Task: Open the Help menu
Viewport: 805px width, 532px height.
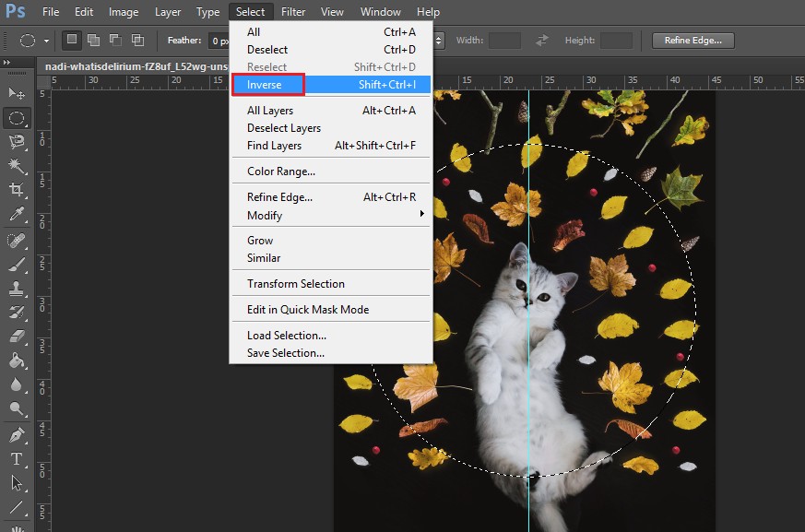Action: [x=428, y=12]
